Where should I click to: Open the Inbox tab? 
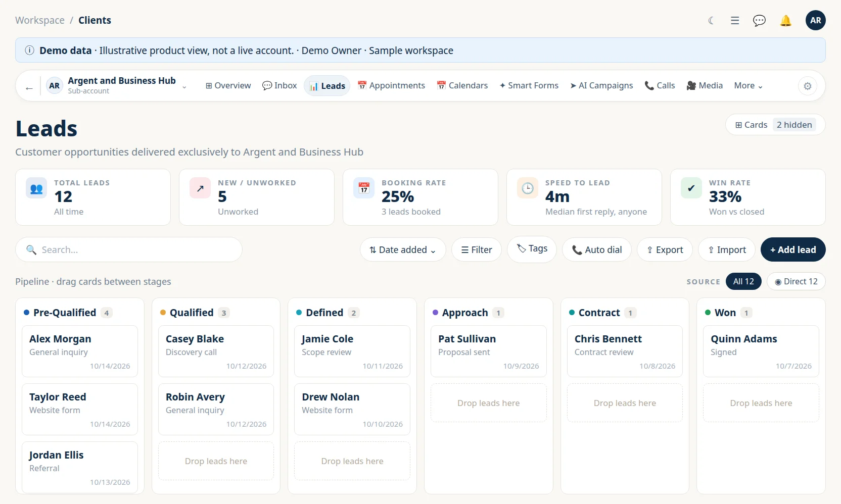pyautogui.click(x=279, y=86)
